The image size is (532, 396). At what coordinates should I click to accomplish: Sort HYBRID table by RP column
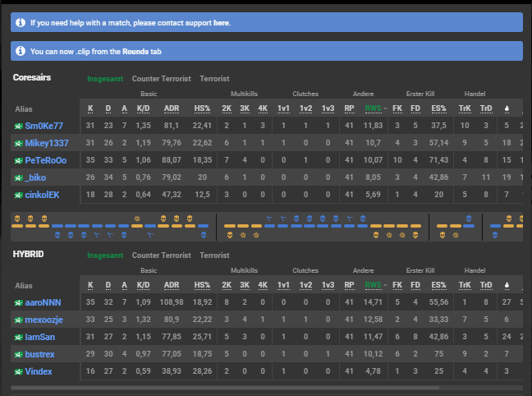[x=349, y=285]
